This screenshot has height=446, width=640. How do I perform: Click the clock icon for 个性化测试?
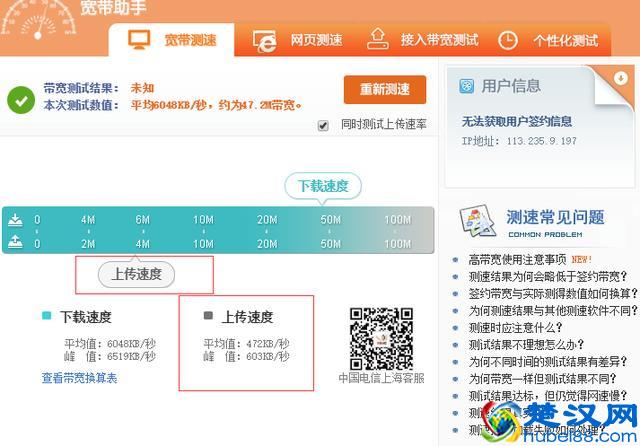(x=508, y=41)
